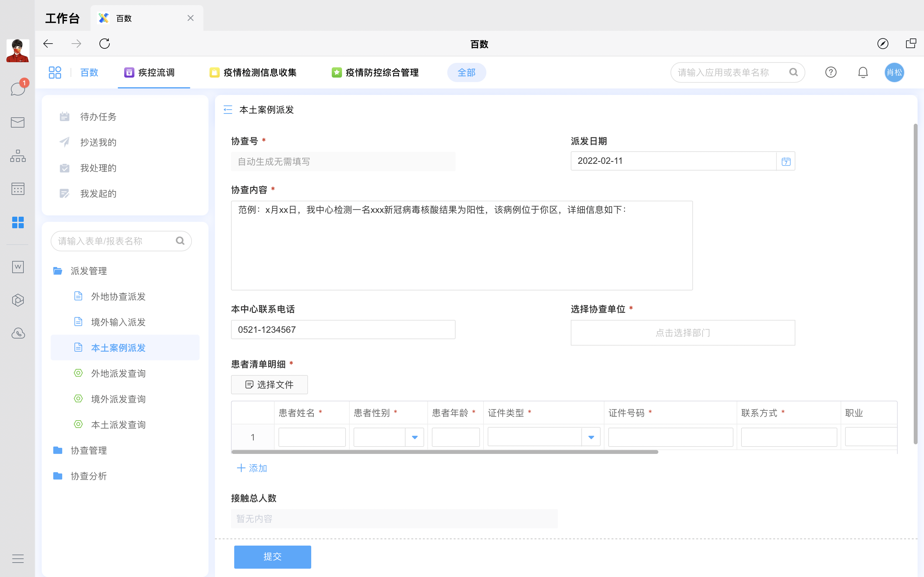Open the calendar date picker icon

pyautogui.click(x=786, y=162)
